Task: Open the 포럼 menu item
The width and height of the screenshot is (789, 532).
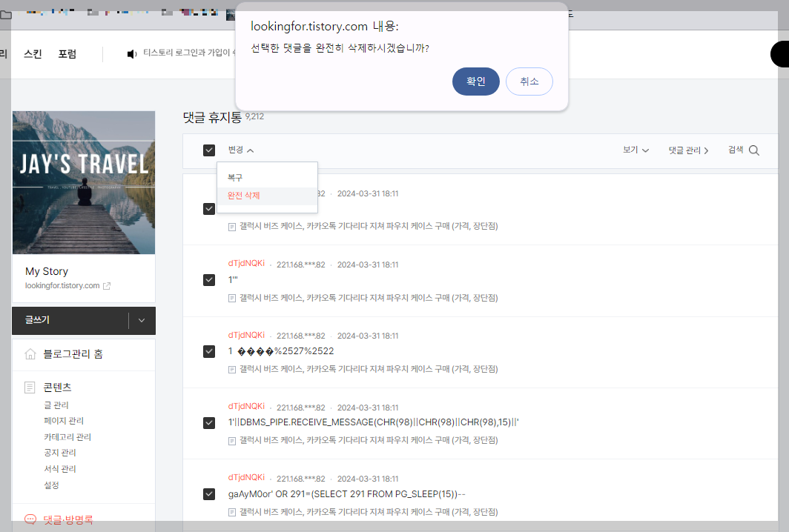Action: [x=67, y=54]
